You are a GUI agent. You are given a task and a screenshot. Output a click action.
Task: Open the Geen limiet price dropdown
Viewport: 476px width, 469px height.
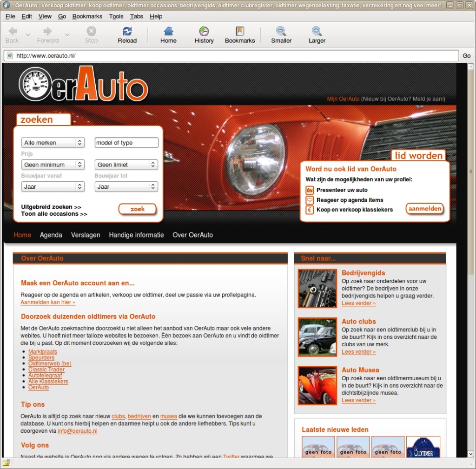click(x=126, y=165)
